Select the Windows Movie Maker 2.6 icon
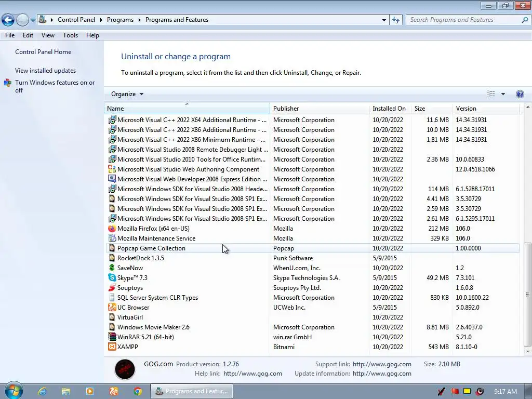532x399 pixels. 112,327
